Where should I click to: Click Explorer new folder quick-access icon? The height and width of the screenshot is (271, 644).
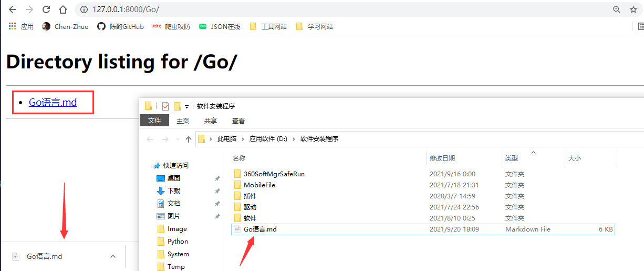pyautogui.click(x=177, y=106)
